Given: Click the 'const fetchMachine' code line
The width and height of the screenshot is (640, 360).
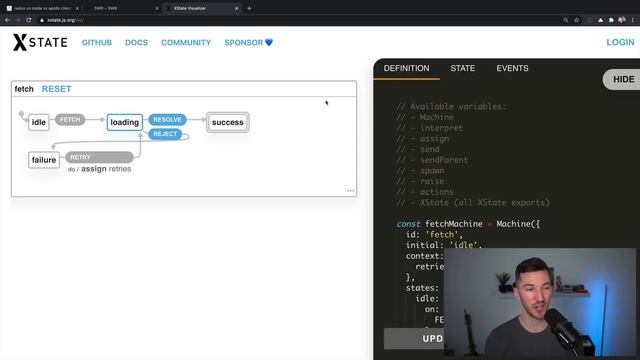Looking at the screenshot, I should 468,224.
